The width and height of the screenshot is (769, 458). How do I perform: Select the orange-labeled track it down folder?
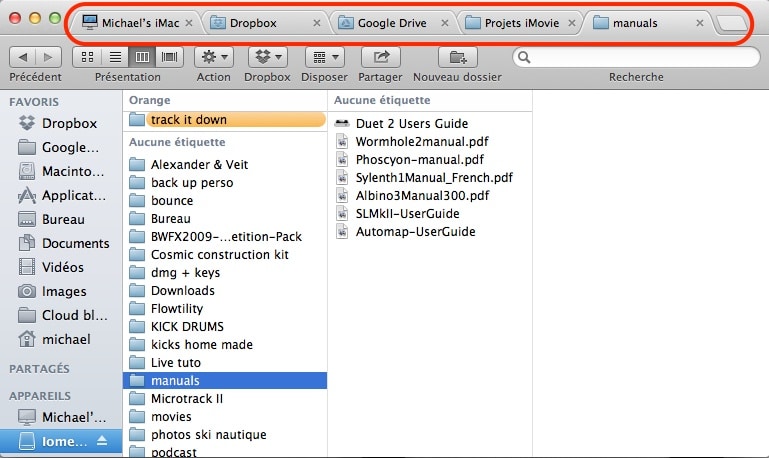[x=188, y=119]
